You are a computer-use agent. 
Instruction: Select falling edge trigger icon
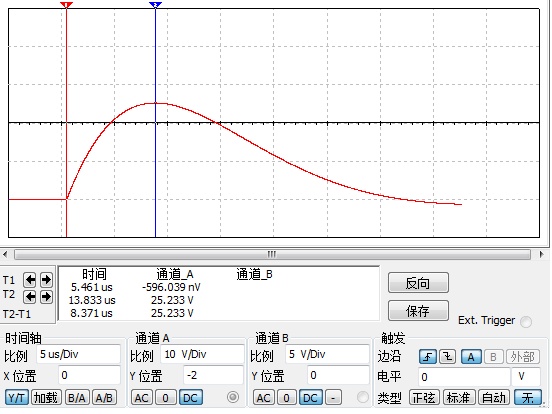pyautogui.click(x=447, y=357)
